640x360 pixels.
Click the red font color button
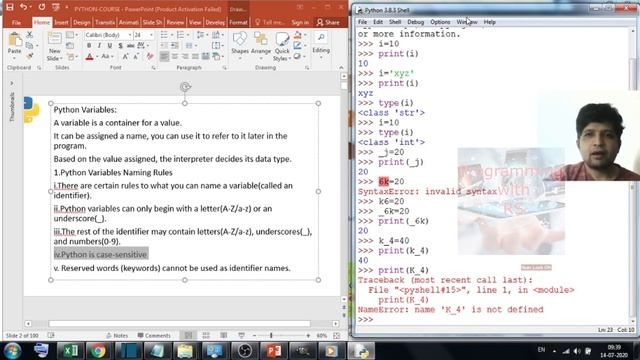90,57
